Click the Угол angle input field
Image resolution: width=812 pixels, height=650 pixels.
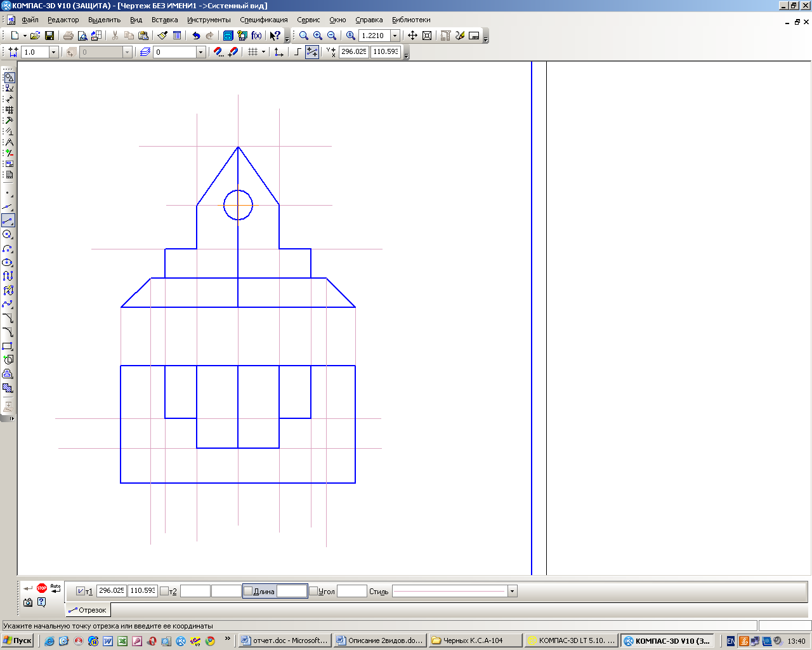pos(351,591)
